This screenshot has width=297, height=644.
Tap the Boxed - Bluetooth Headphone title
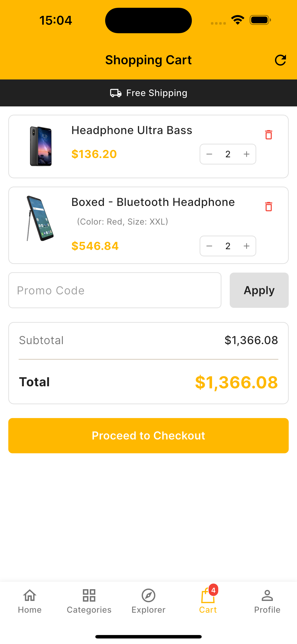coord(153,202)
